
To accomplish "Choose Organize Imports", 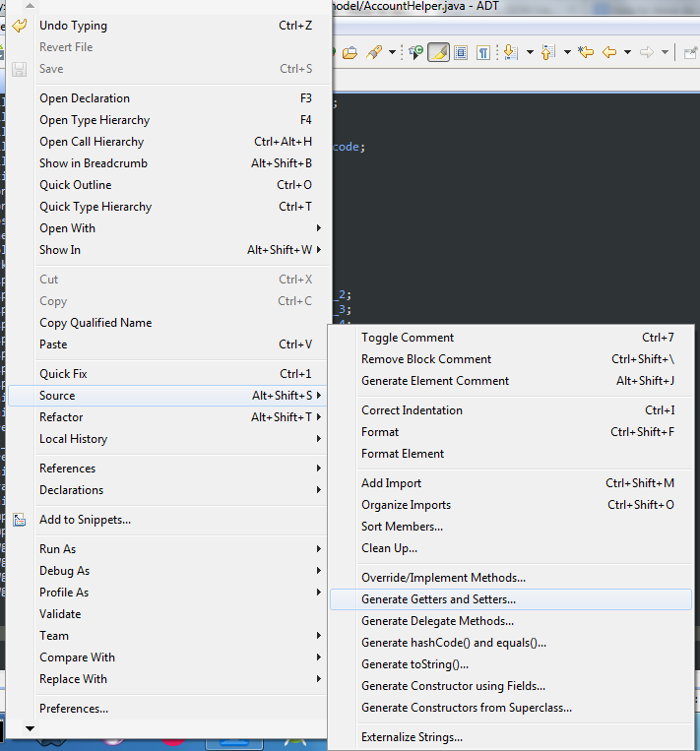I will [511, 505].
